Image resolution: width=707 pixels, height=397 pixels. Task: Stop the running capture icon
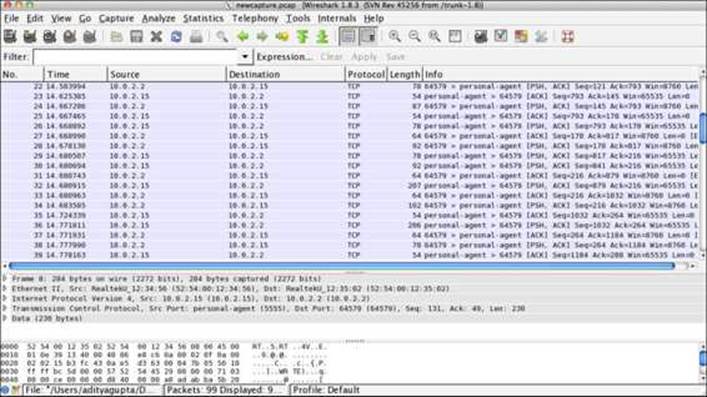[x=69, y=37]
